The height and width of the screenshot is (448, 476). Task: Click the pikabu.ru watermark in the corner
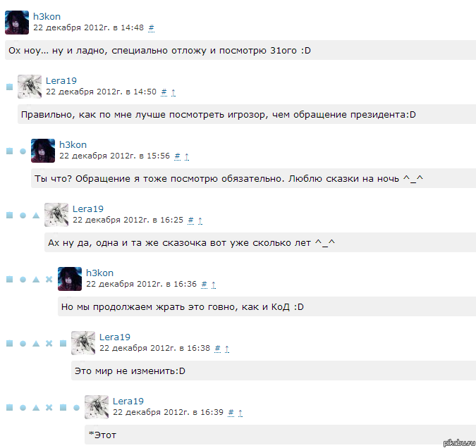click(x=458, y=442)
